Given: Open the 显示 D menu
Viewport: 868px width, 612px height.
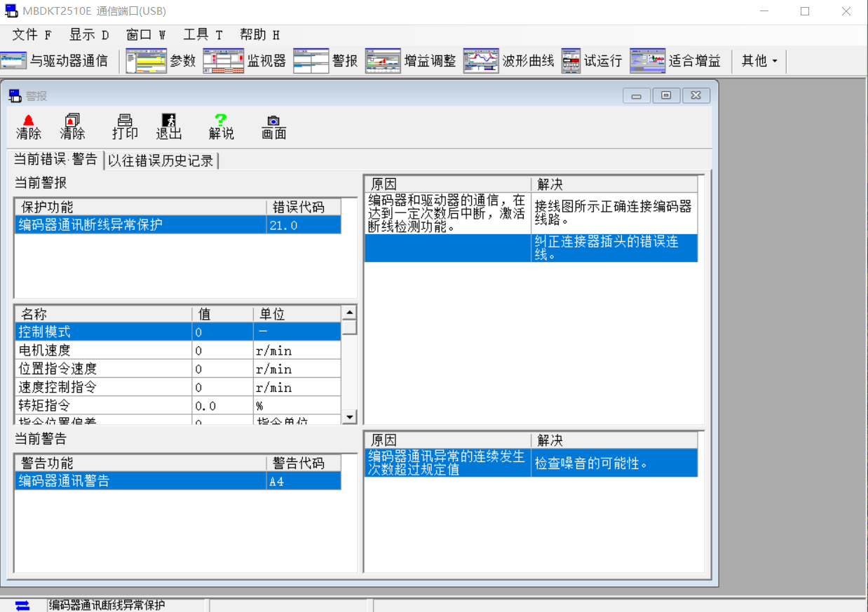Looking at the screenshot, I should point(88,35).
